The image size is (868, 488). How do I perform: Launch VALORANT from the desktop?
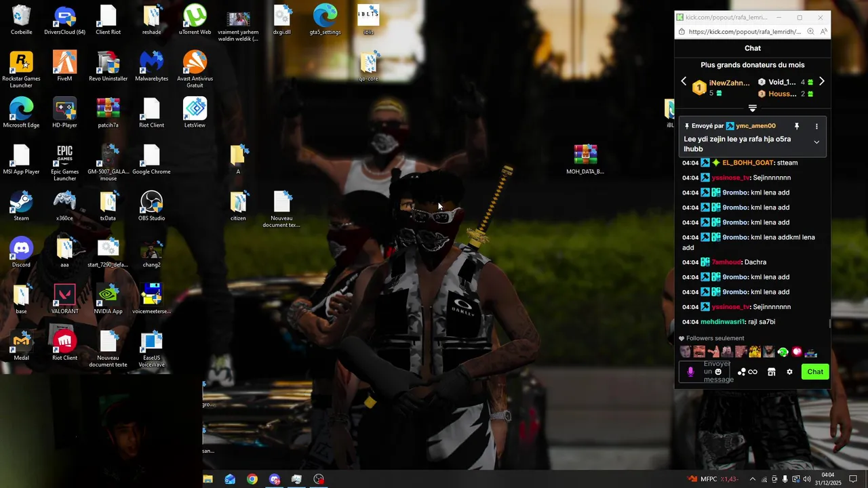point(64,299)
